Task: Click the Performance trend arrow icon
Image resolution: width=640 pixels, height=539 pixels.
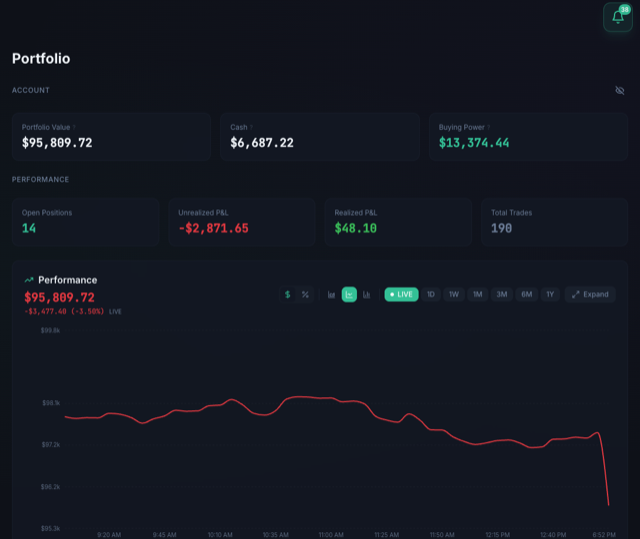Action: tap(29, 280)
